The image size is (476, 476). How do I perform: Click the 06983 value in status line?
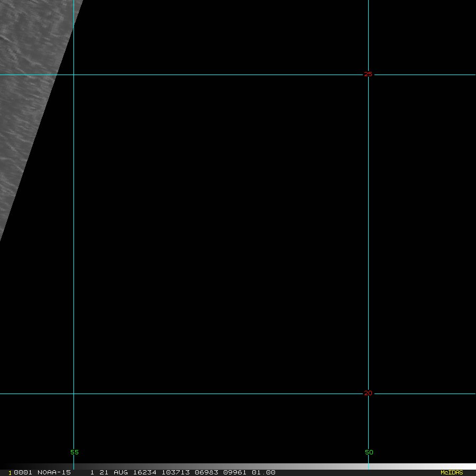(205, 472)
